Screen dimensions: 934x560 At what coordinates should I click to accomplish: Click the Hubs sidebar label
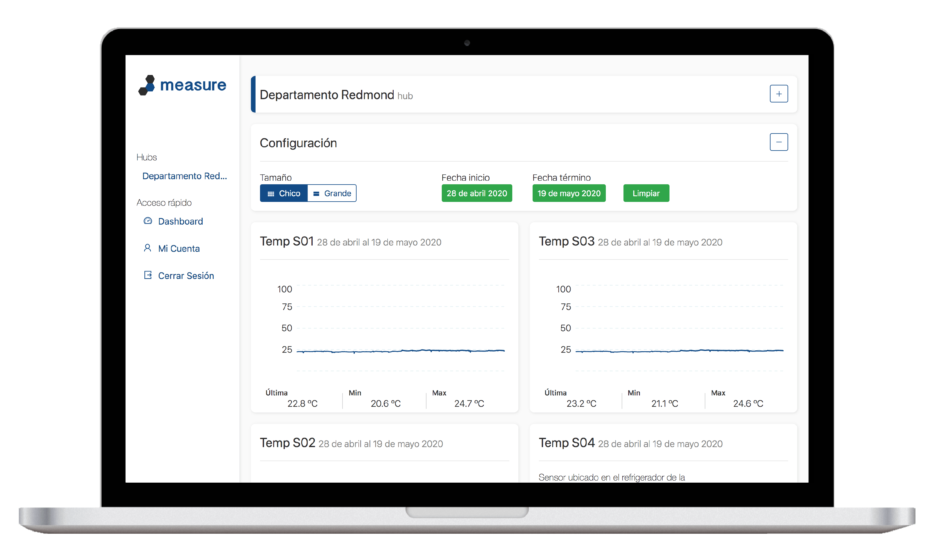[x=146, y=157]
